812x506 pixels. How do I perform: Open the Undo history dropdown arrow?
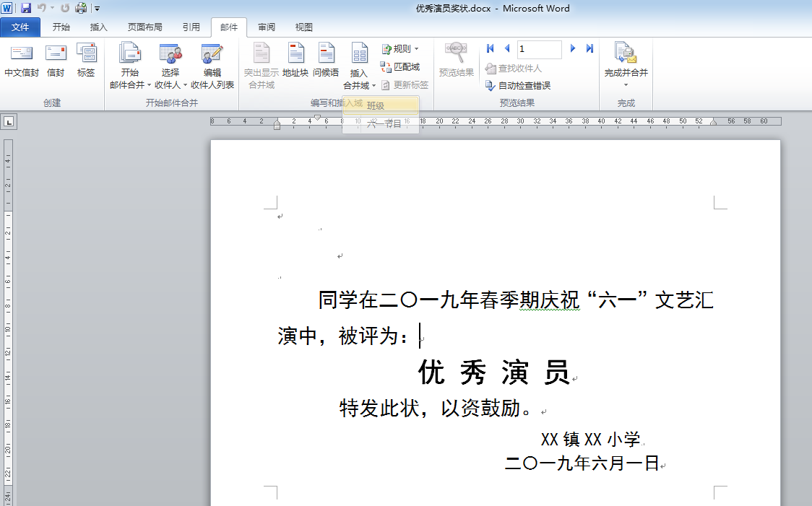(52, 8)
